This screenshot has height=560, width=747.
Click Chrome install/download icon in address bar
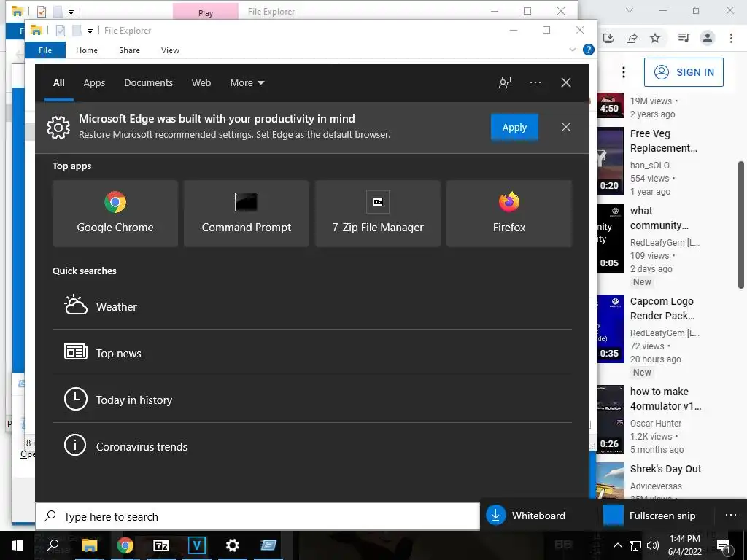608,38
